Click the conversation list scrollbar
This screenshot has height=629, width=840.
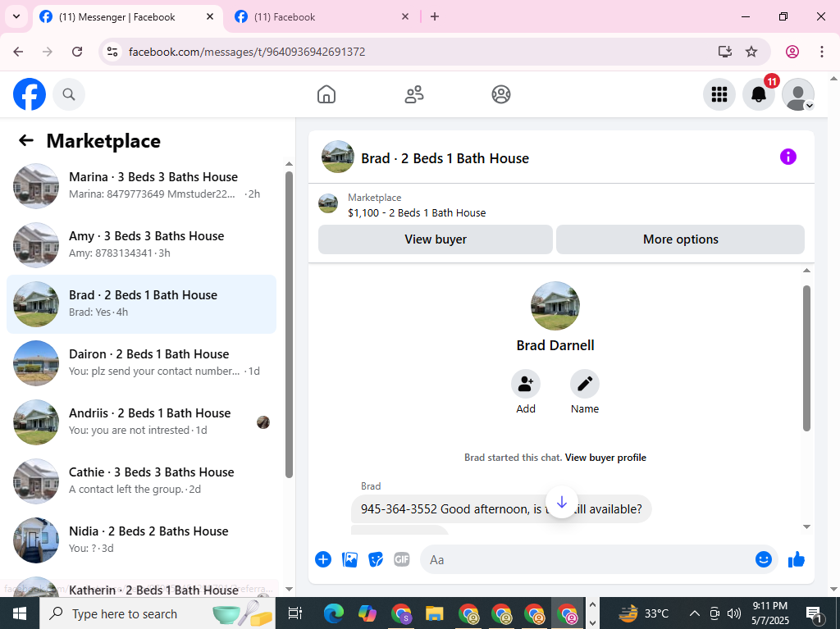tap(290, 325)
